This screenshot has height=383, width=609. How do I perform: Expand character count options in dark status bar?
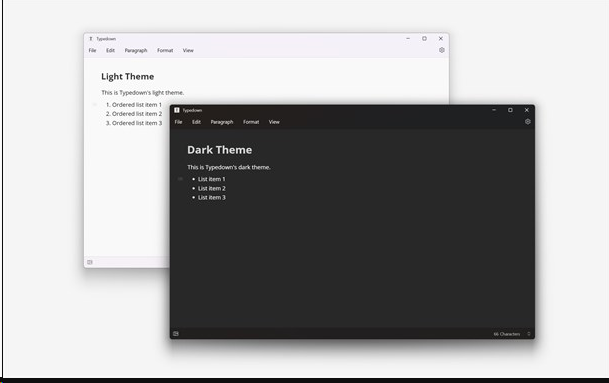click(529, 334)
